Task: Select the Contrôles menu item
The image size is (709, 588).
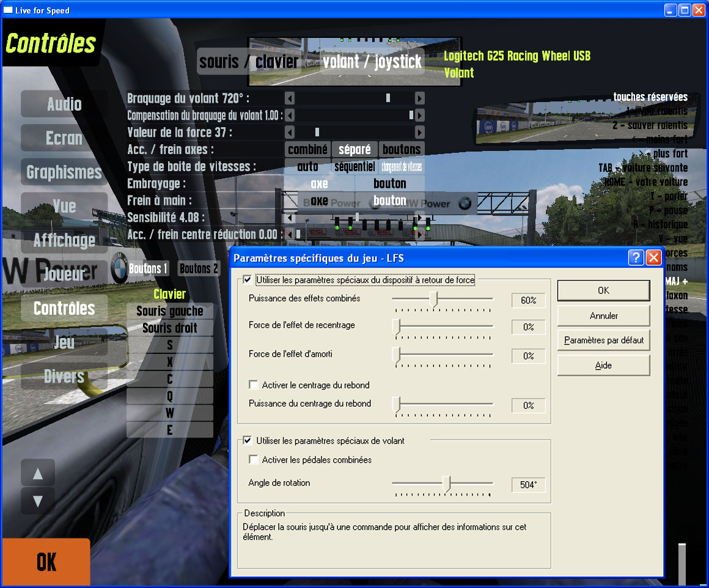Action: [64, 309]
